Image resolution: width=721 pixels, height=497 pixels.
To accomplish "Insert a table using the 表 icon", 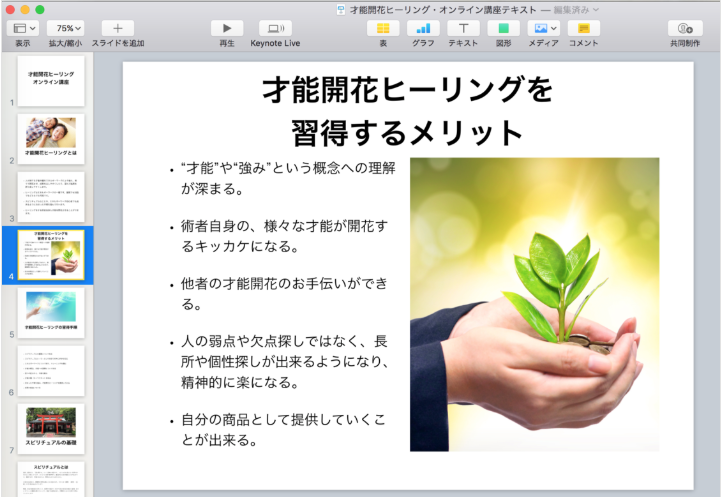I will point(382,29).
